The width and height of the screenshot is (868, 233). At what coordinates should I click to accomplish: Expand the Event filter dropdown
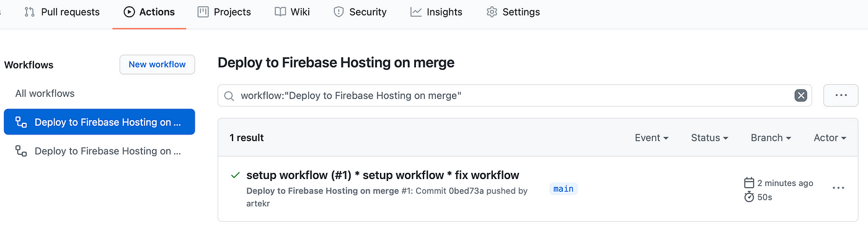coord(652,138)
